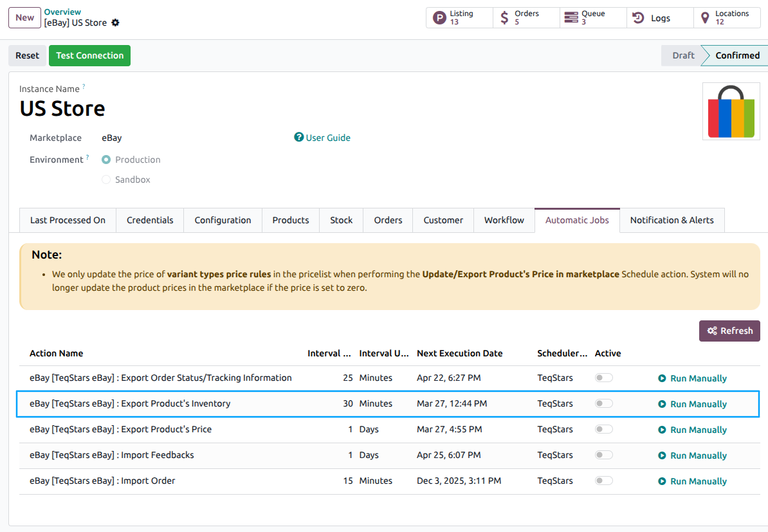
Task: Toggle Active for Export Product's Inventory
Action: [x=603, y=403]
